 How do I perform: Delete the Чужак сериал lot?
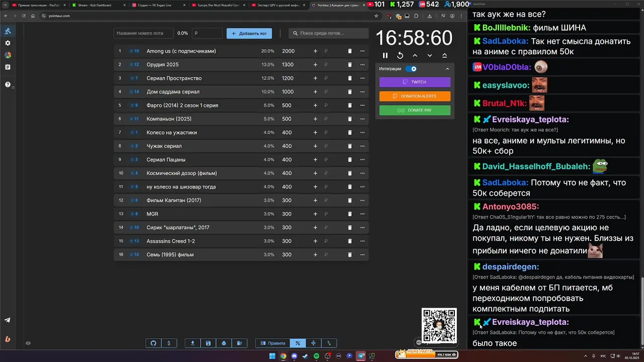click(350, 146)
